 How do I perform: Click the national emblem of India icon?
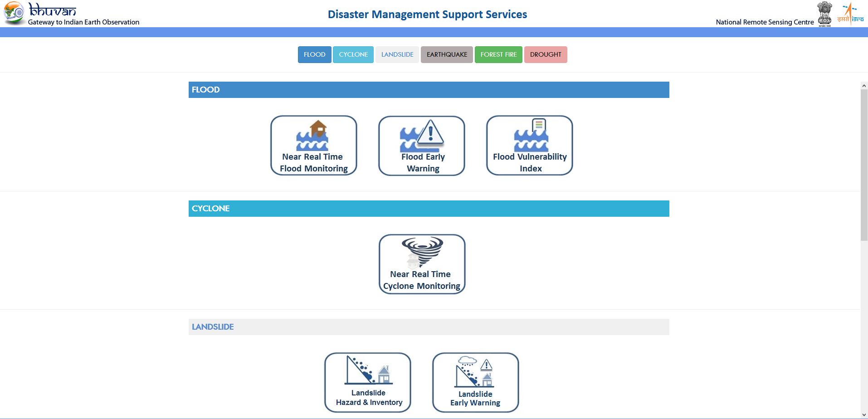pos(824,14)
